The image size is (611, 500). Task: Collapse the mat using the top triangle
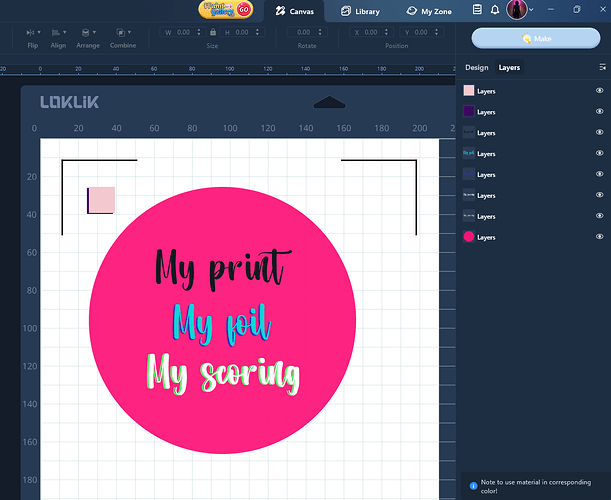[x=329, y=102]
